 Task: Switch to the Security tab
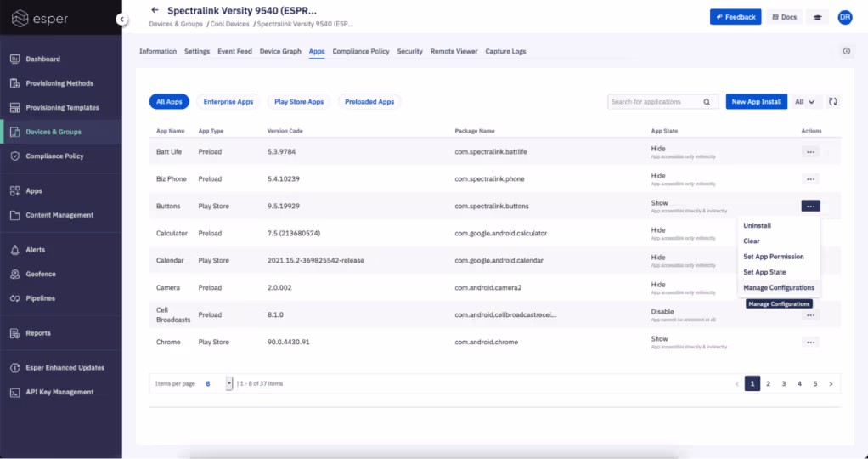tap(409, 51)
